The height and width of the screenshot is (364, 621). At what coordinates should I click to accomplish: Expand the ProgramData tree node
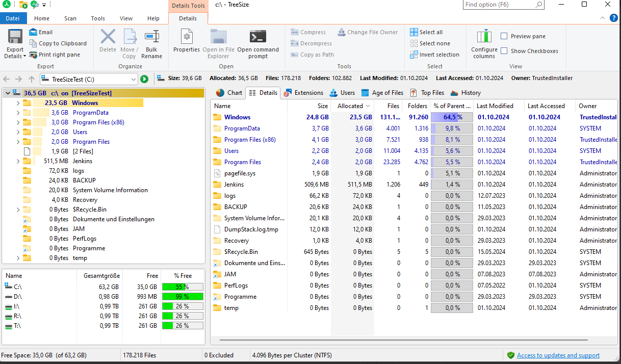pos(18,113)
